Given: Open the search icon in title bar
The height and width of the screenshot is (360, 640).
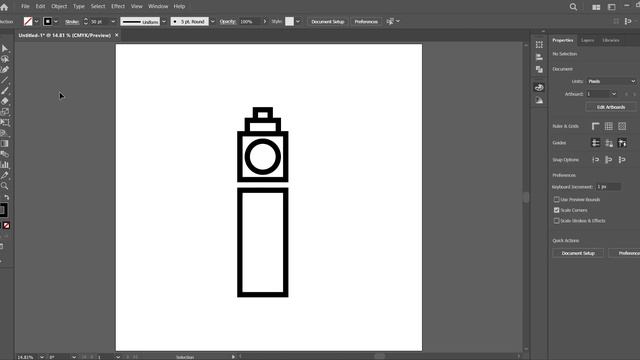Looking at the screenshot, I should (573, 7).
